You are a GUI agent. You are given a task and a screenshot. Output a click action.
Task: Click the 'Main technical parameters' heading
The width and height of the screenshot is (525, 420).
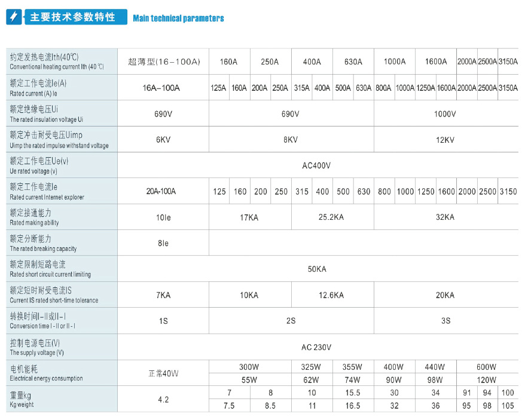point(178,19)
